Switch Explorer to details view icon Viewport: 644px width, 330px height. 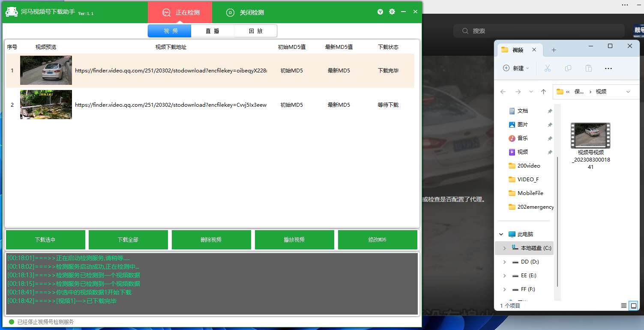(x=624, y=306)
